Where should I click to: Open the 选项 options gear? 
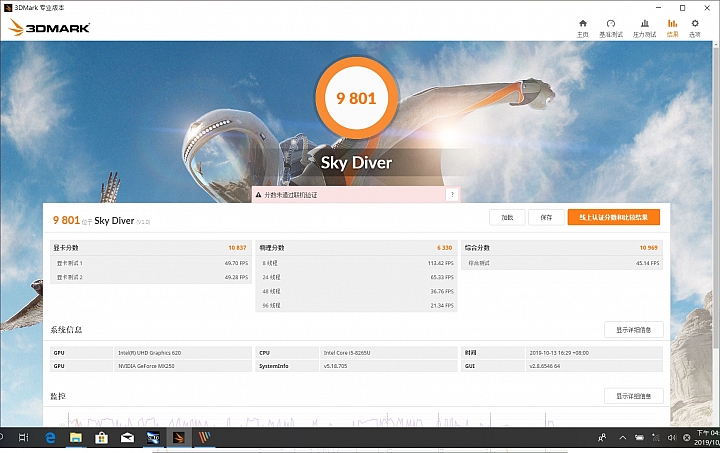(x=695, y=28)
